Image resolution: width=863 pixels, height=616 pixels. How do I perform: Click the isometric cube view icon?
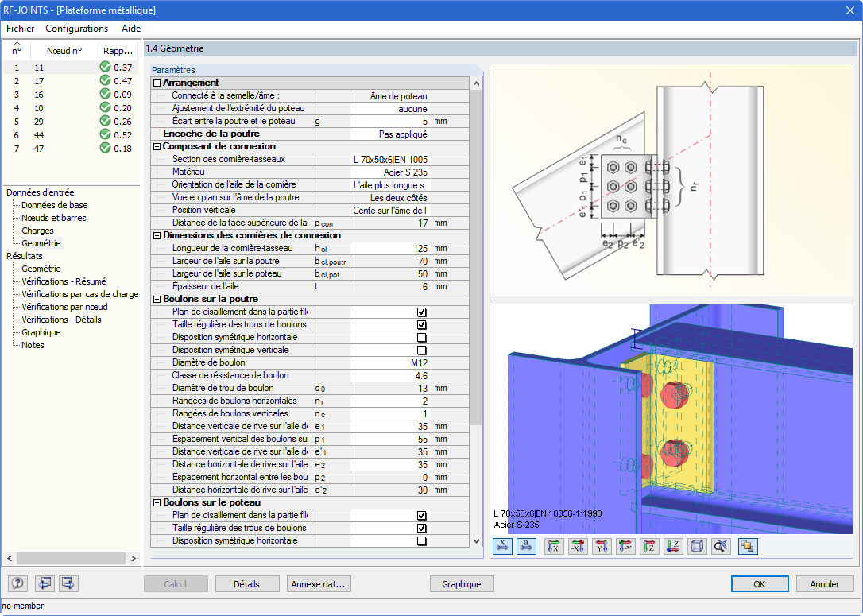point(697,547)
